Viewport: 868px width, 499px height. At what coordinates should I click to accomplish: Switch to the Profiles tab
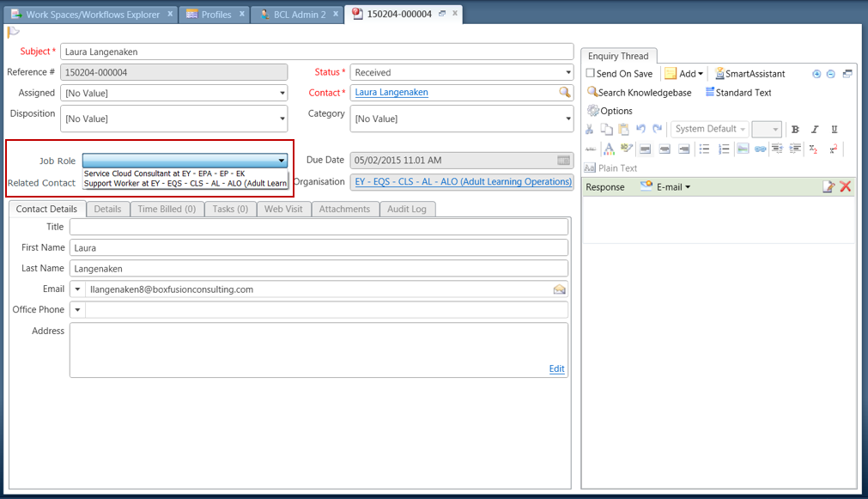click(215, 15)
